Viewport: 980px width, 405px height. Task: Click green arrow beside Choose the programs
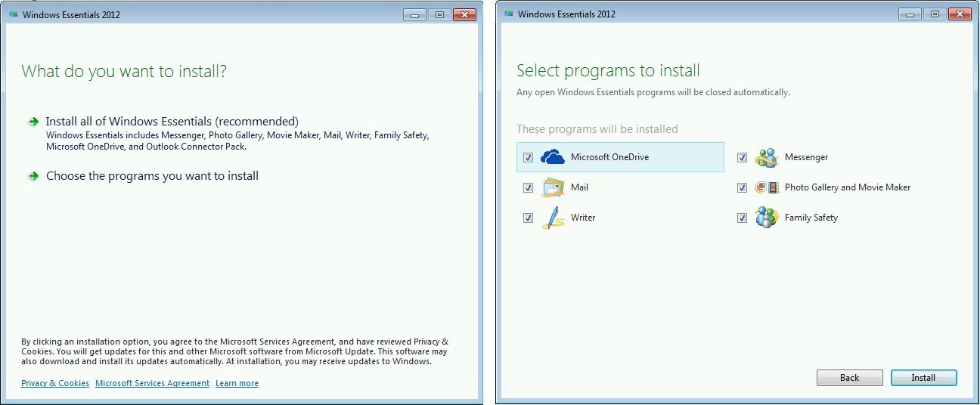click(33, 176)
